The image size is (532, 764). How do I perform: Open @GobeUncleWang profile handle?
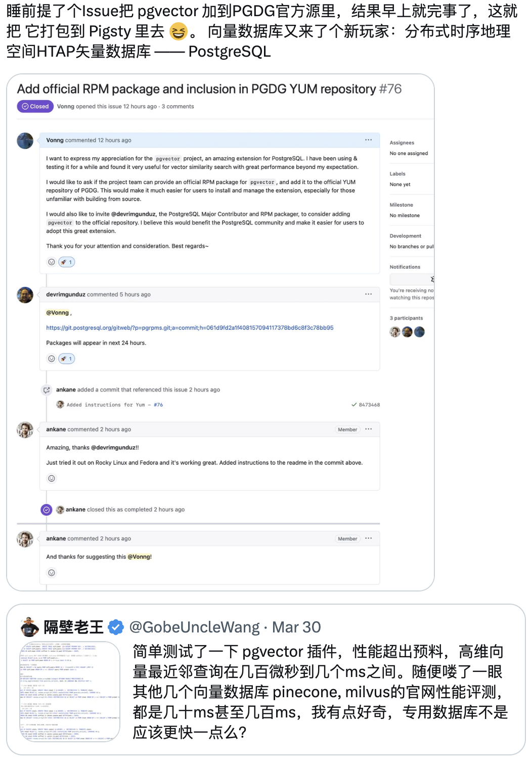click(194, 627)
